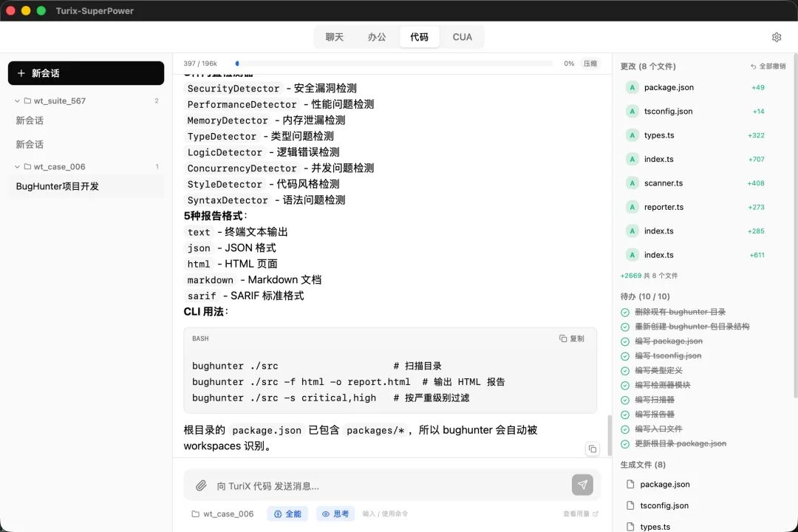Click the paperclip attachment icon

(x=201, y=485)
